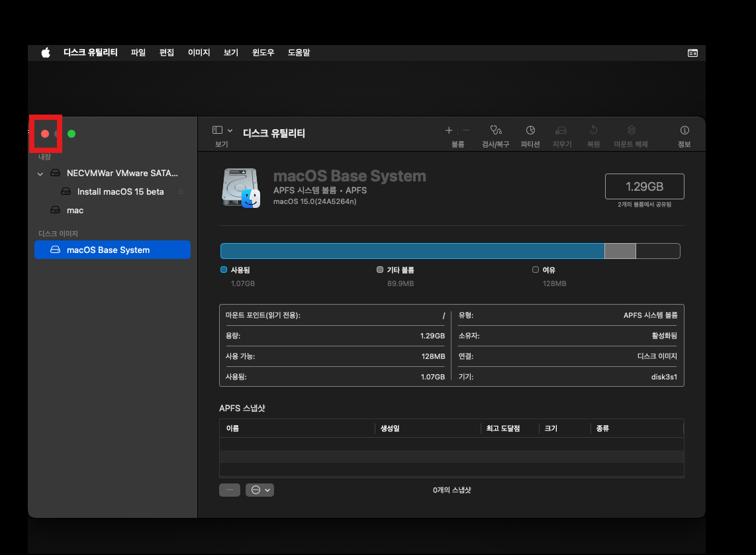This screenshot has width=756, height=555.
Task: Open the 도움말 menu
Action: pos(299,52)
